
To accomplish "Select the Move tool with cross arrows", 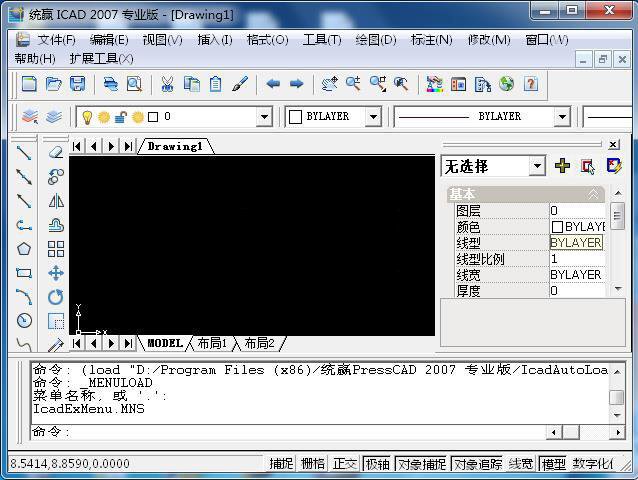I will (56, 273).
